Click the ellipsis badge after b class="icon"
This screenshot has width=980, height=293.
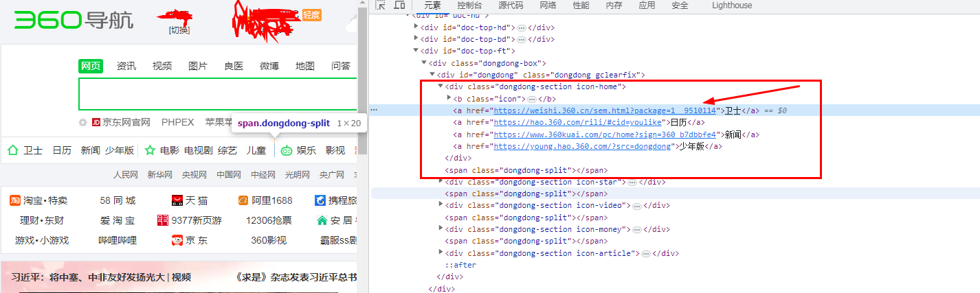pos(531,99)
